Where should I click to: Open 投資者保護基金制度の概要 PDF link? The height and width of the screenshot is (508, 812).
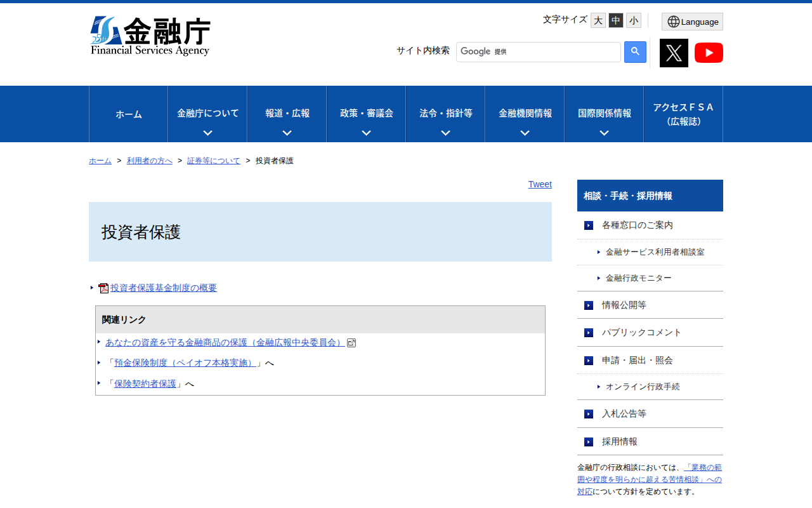[x=164, y=288]
